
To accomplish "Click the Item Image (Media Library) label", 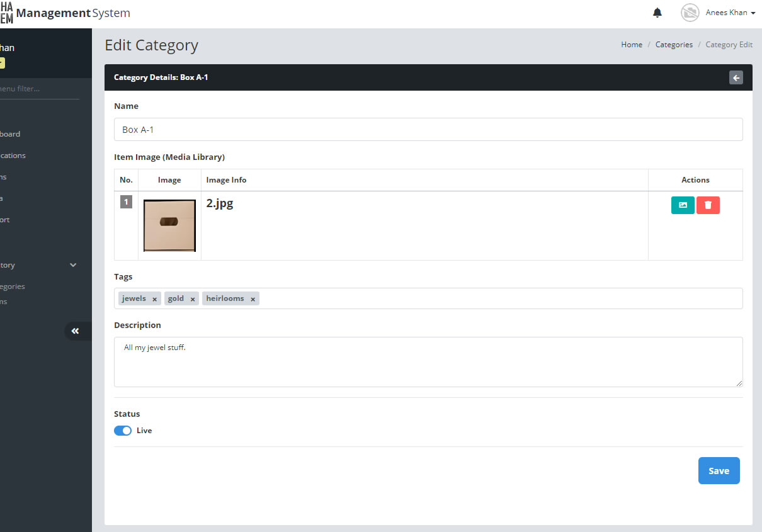I will click(169, 157).
